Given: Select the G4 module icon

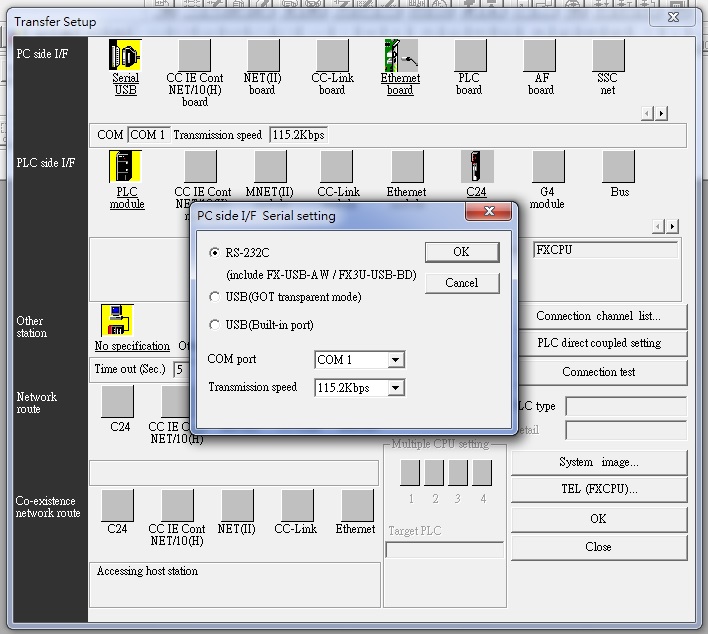Looking at the screenshot, I should (547, 167).
